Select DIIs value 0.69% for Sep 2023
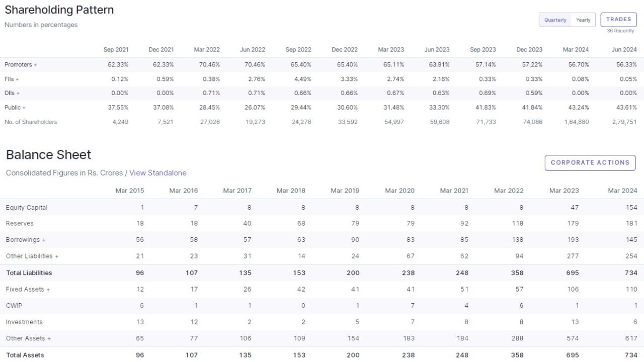The image size is (644, 362). pos(487,94)
